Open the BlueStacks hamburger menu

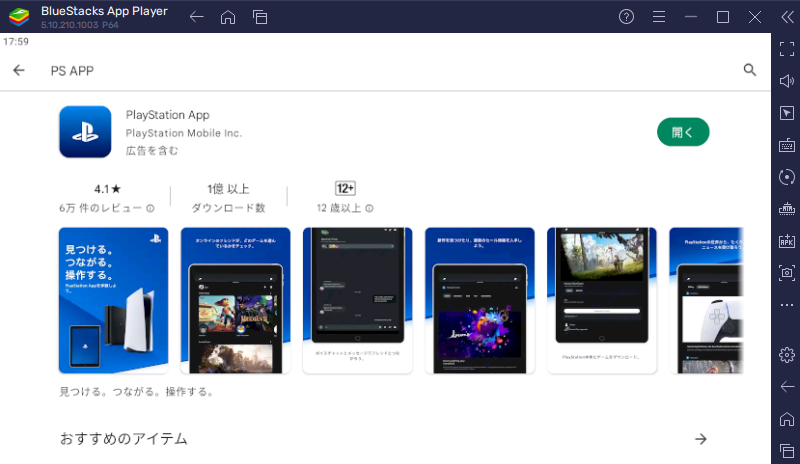(x=659, y=17)
